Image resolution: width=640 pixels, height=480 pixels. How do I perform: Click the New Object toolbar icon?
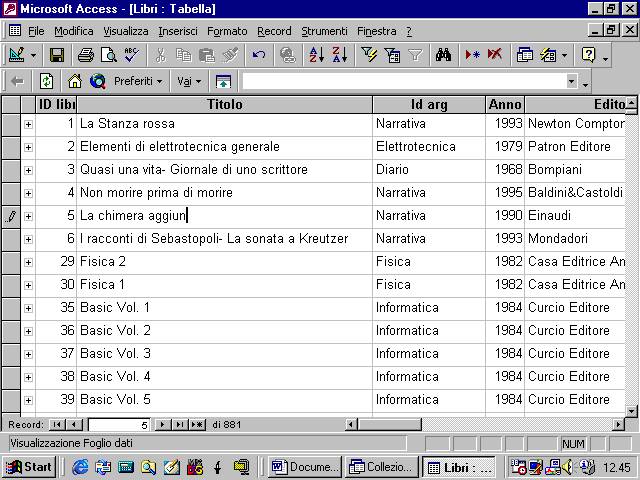pyautogui.click(x=548, y=55)
